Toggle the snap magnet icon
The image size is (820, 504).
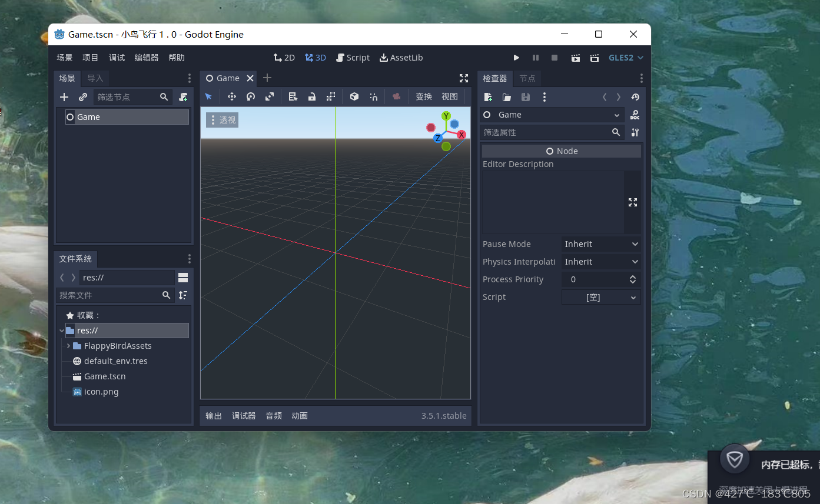point(373,96)
